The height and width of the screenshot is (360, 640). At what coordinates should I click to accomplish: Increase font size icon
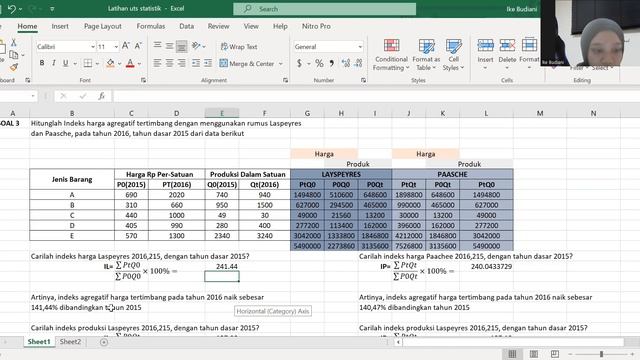(x=126, y=46)
